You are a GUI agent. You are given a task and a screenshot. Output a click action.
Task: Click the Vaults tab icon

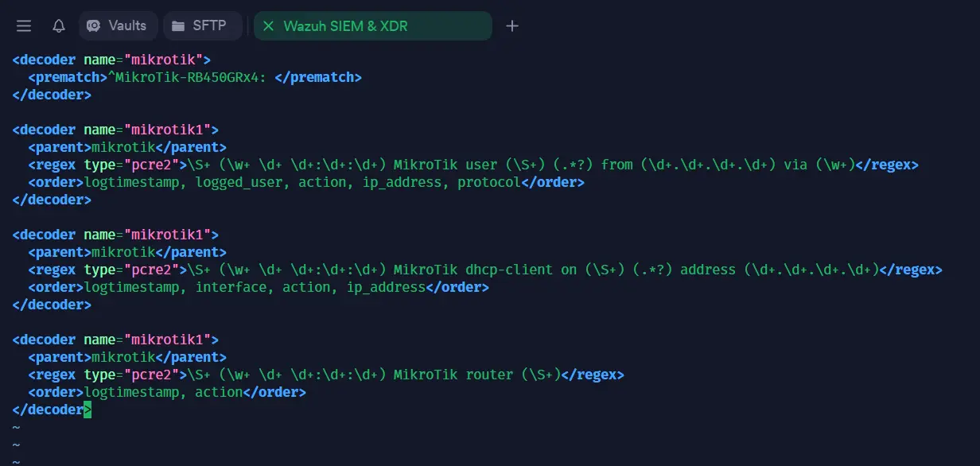tap(94, 26)
